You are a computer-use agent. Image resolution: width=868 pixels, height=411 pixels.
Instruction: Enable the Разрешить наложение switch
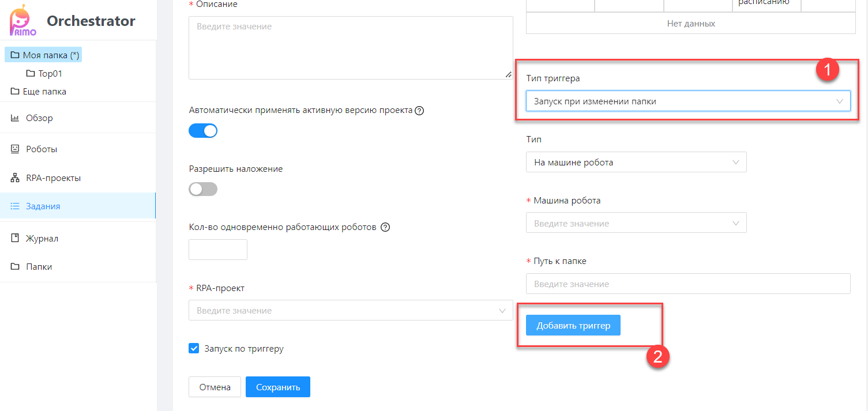[203, 189]
